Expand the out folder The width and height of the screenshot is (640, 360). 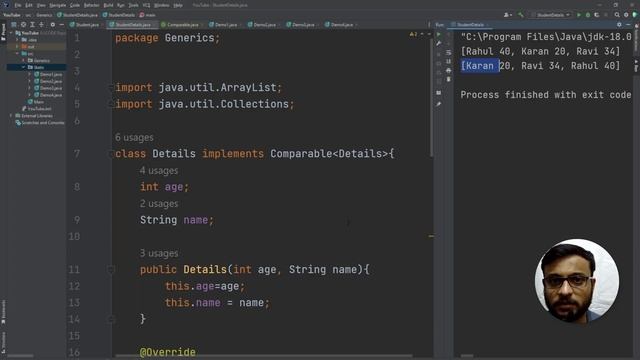click(17, 47)
